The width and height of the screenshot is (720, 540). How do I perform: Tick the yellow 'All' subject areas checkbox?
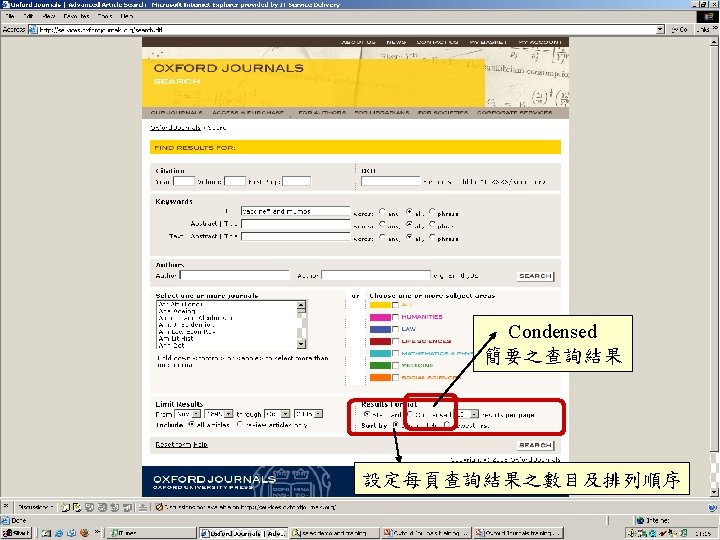click(x=395, y=305)
